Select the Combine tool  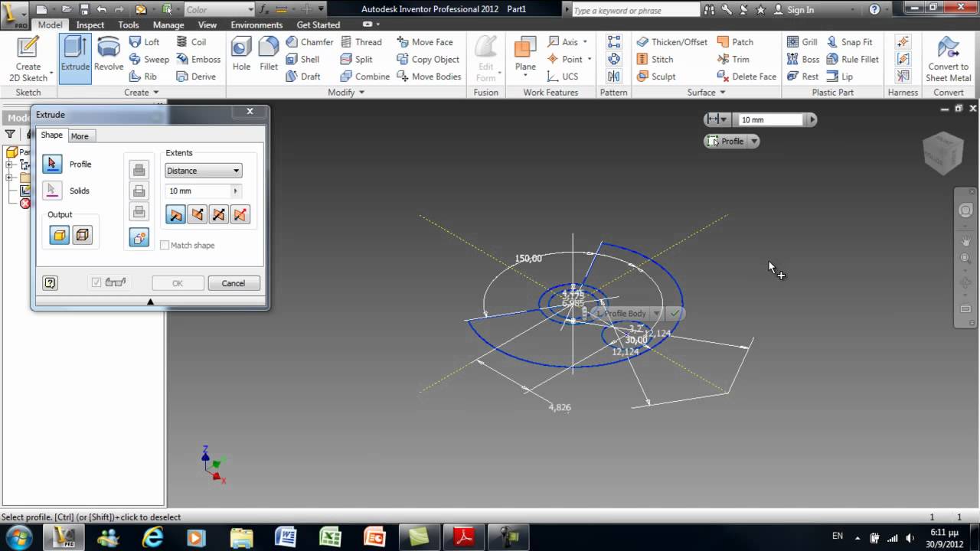[364, 76]
